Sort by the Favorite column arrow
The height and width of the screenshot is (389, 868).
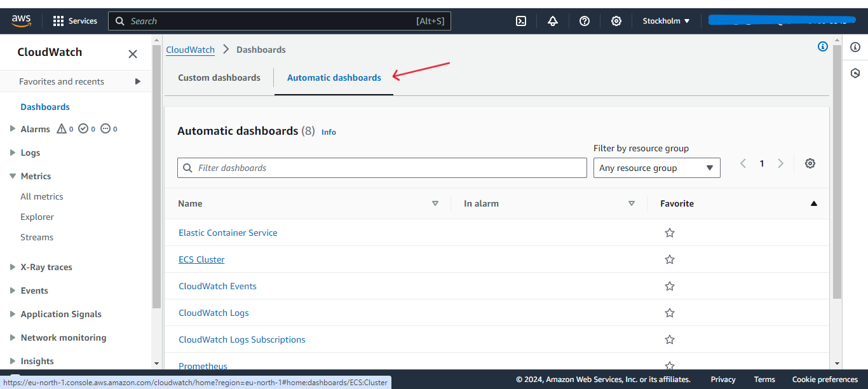click(814, 203)
